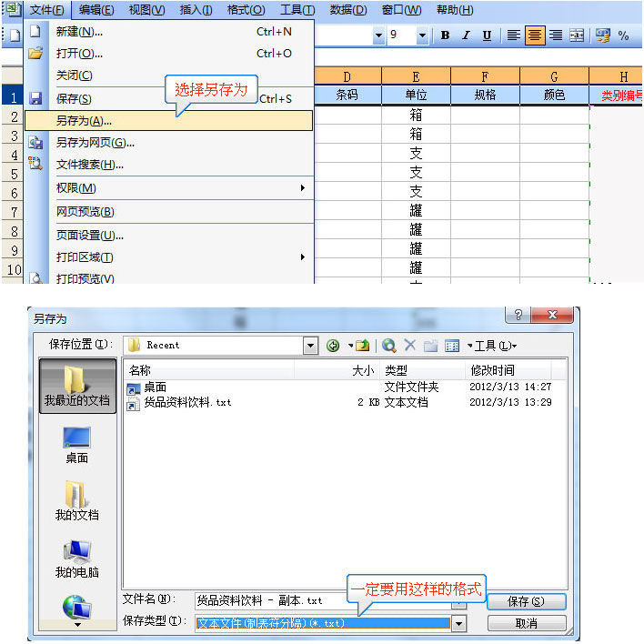The height and width of the screenshot is (644, 644).
Task: Select Save As (另存为) menu item
Action: click(84, 120)
